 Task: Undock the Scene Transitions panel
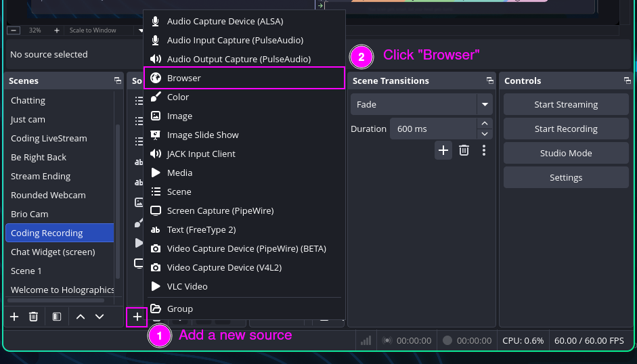click(x=490, y=81)
